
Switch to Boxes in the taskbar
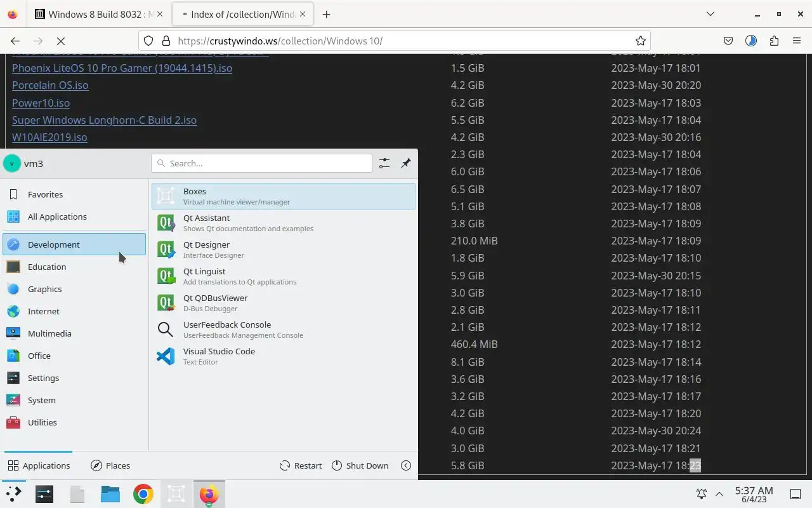point(176,494)
